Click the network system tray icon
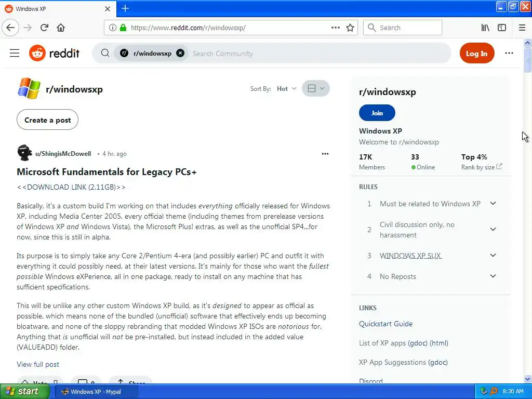532x399 pixels. tap(484, 391)
